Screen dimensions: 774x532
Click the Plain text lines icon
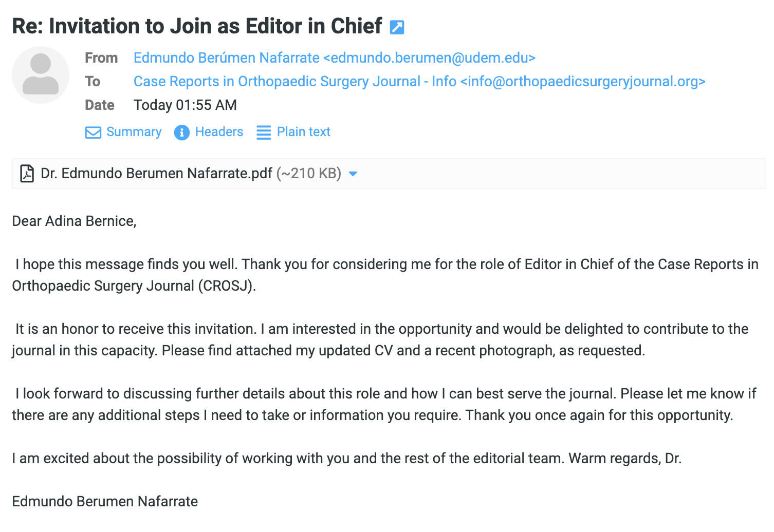click(264, 132)
